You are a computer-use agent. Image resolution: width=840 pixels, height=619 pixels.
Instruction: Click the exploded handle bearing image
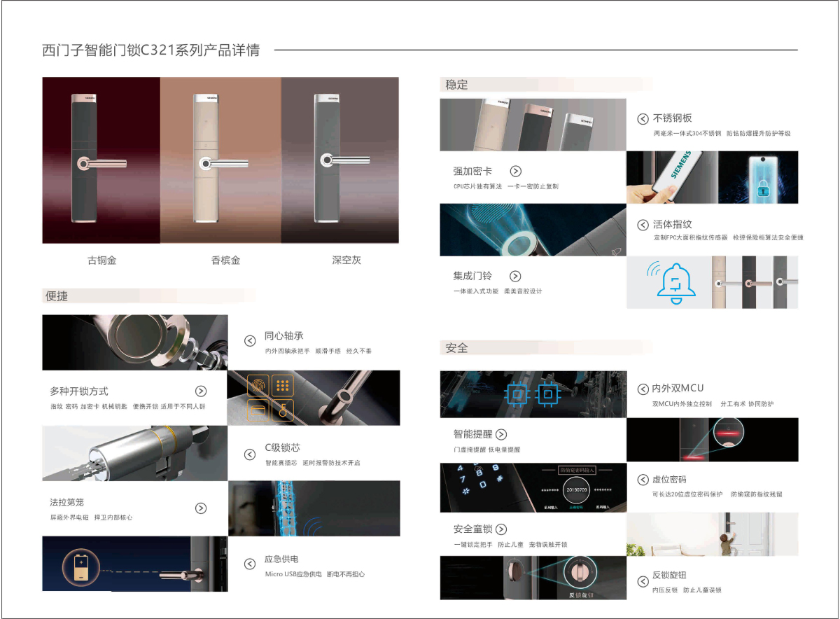pyautogui.click(x=135, y=342)
